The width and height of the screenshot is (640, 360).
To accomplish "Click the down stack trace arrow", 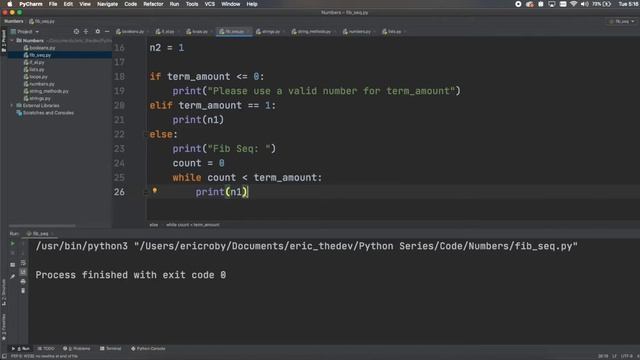I will (23, 253).
